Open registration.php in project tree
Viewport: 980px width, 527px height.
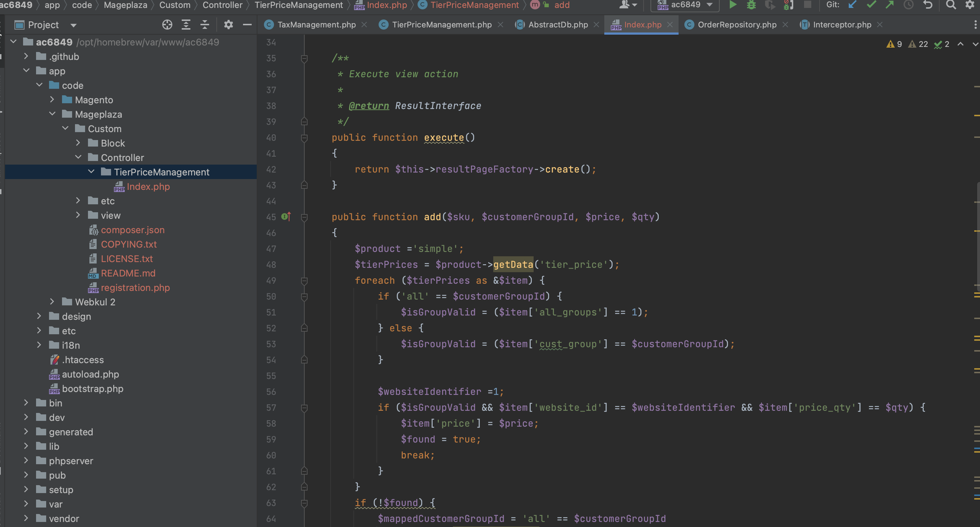[135, 287]
